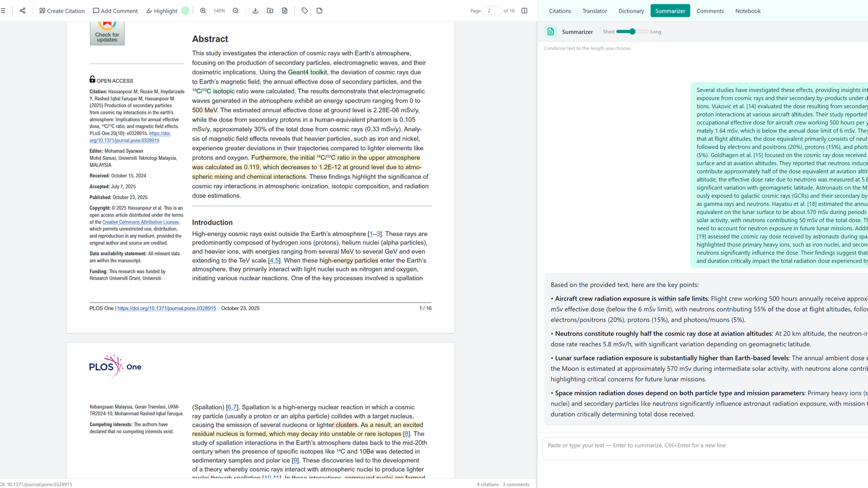This screenshot has width=868, height=488.
Task: Zoom in with the magnifier plus icon
Action: point(203,10)
